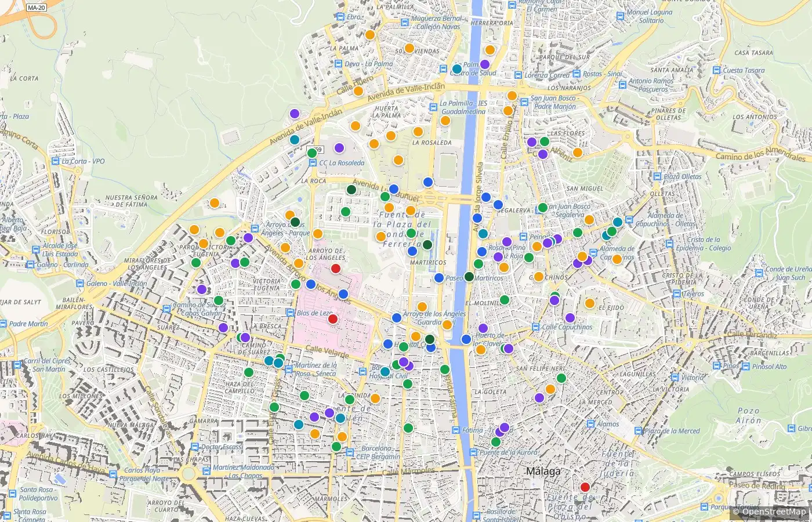Click the La Corta - VPO bus stop icon
Viewport: 812px width, 522px height.
point(55,161)
